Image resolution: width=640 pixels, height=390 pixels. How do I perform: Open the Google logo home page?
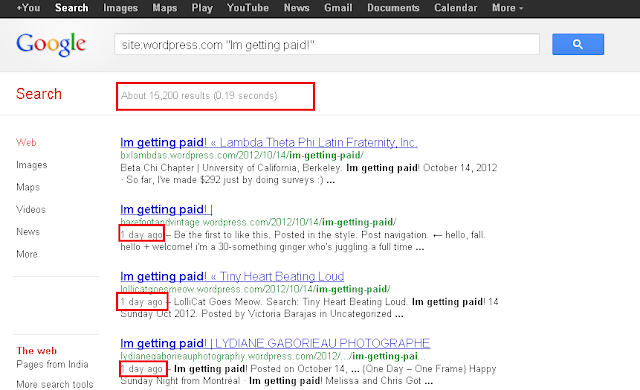[51, 44]
